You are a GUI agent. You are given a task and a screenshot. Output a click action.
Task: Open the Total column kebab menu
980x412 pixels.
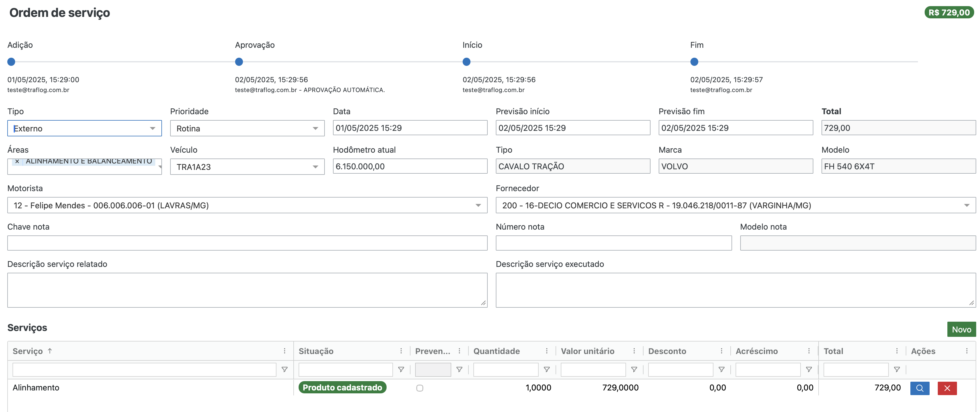(x=896, y=351)
